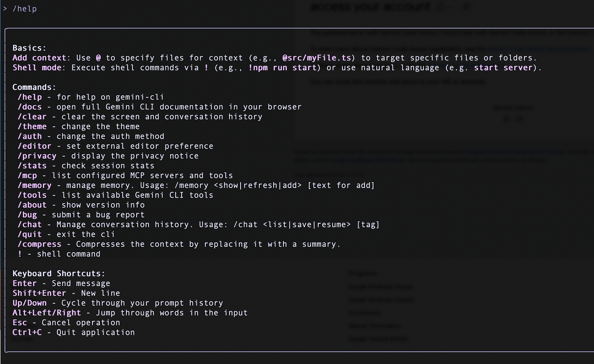
Task: Click the 'Add context' label
Action: [39, 58]
